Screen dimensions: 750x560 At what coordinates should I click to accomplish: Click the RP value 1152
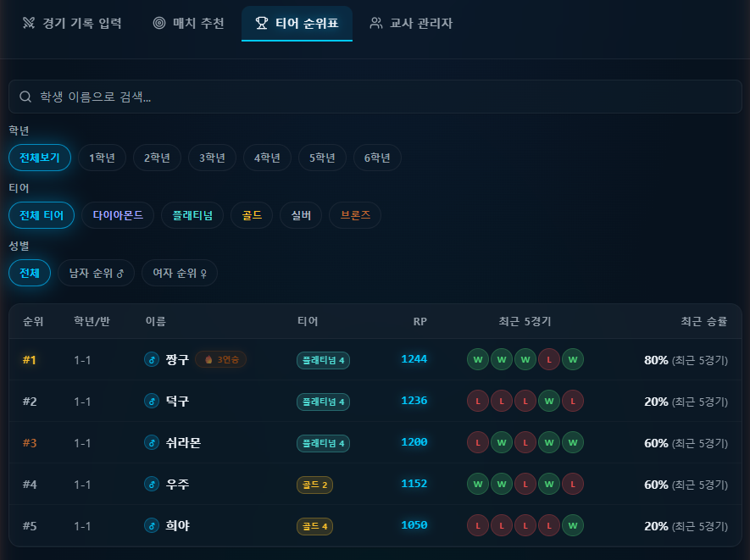(414, 484)
